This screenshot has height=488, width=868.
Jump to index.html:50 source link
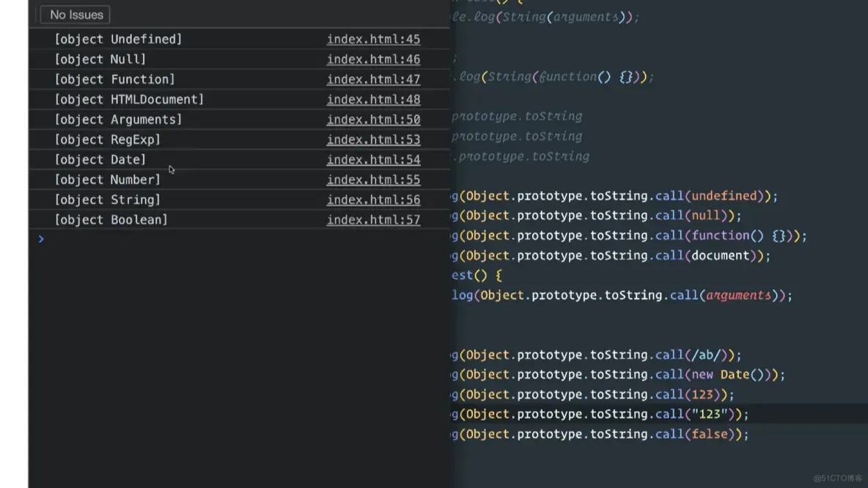(x=373, y=120)
